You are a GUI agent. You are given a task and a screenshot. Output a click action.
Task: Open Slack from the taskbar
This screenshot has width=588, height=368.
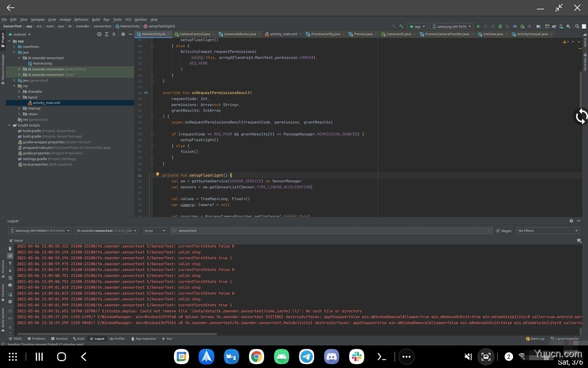357,357
